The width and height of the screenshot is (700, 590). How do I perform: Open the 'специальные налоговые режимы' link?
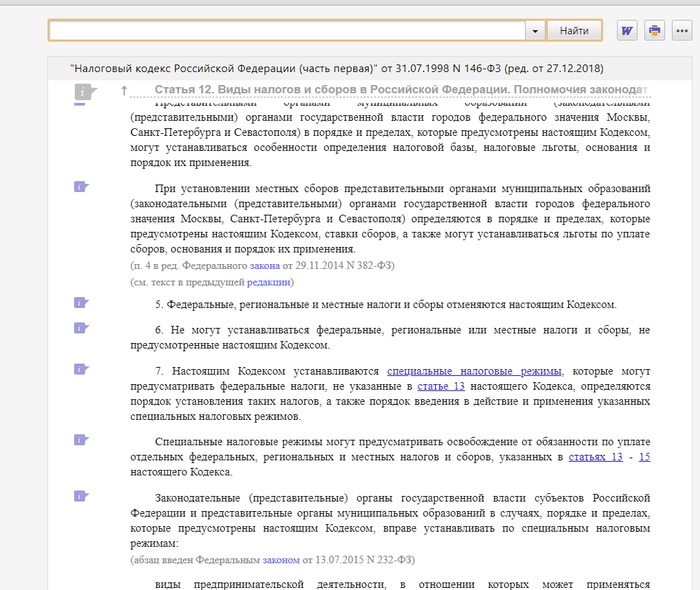click(474, 370)
